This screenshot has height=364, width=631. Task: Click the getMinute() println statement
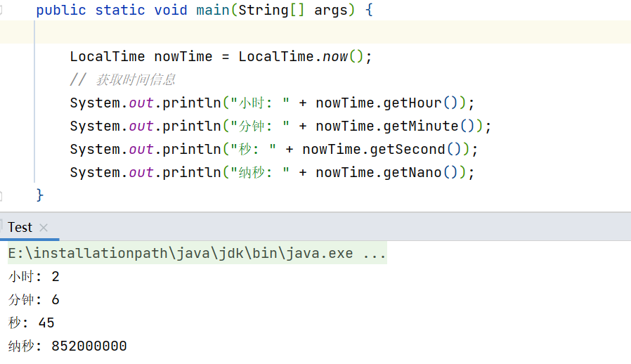[280, 126]
